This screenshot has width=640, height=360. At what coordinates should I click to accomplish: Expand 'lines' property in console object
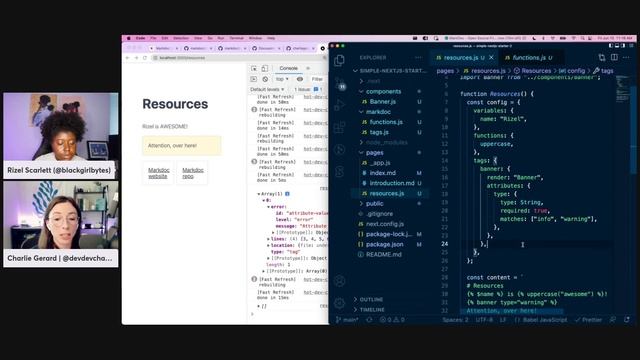269,239
